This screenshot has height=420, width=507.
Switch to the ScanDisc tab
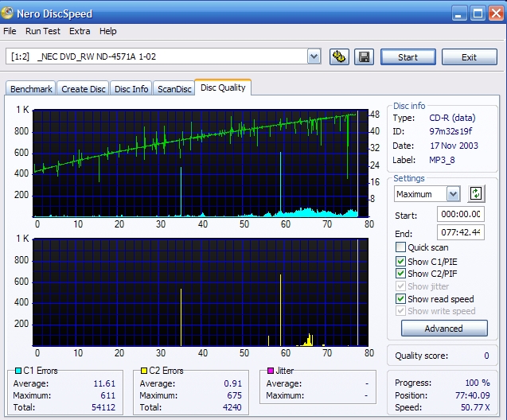click(174, 89)
